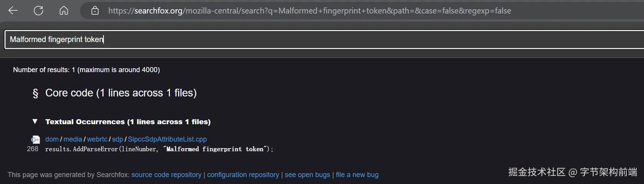Click the § section symbol beside Core code
Viewport: 644px width, 184px height.
35,93
